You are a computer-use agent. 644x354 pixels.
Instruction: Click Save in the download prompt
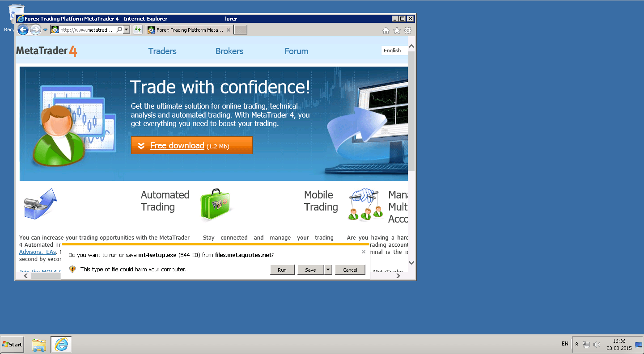point(310,270)
